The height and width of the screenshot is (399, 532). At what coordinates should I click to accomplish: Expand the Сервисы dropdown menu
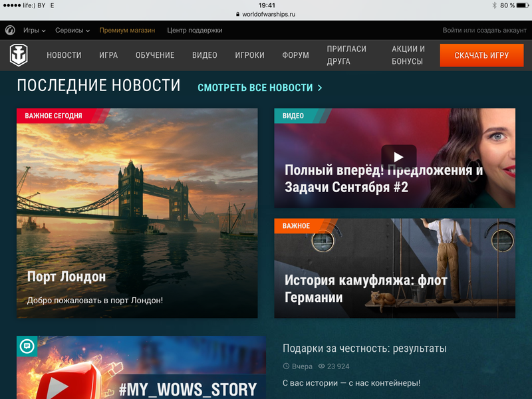(72, 31)
